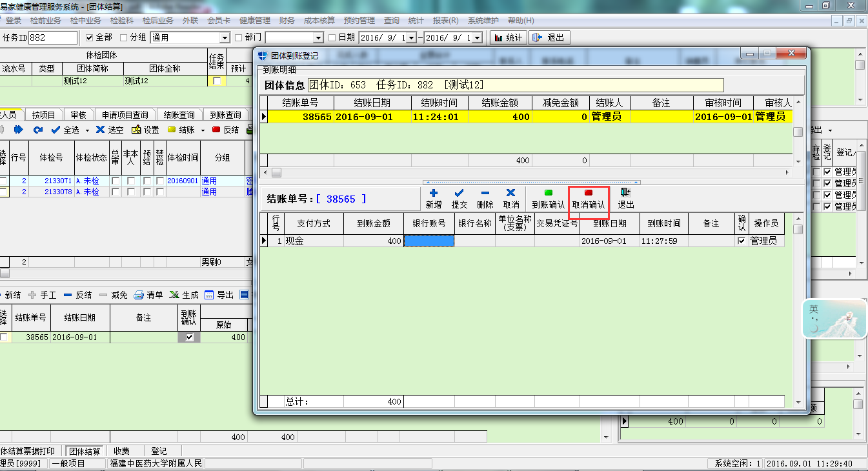Click the blue double-arrow forward icon
Screen dimensions: 868x471
(19, 130)
